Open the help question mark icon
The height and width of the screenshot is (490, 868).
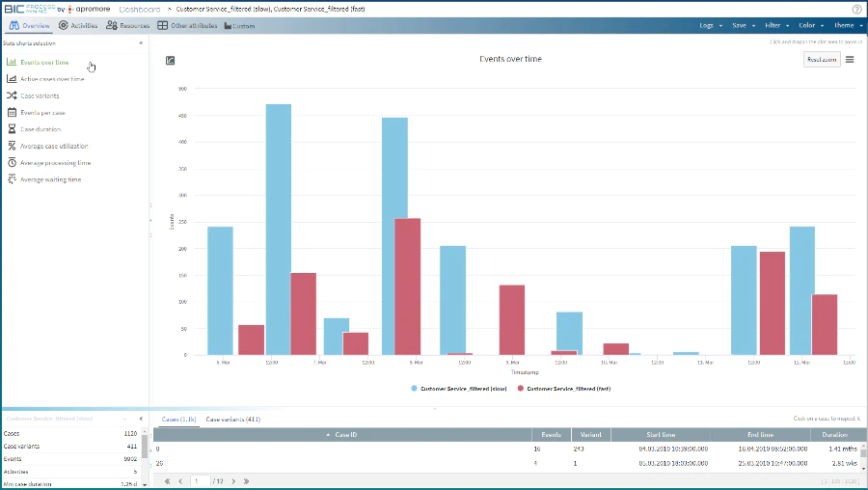pyautogui.click(x=857, y=9)
